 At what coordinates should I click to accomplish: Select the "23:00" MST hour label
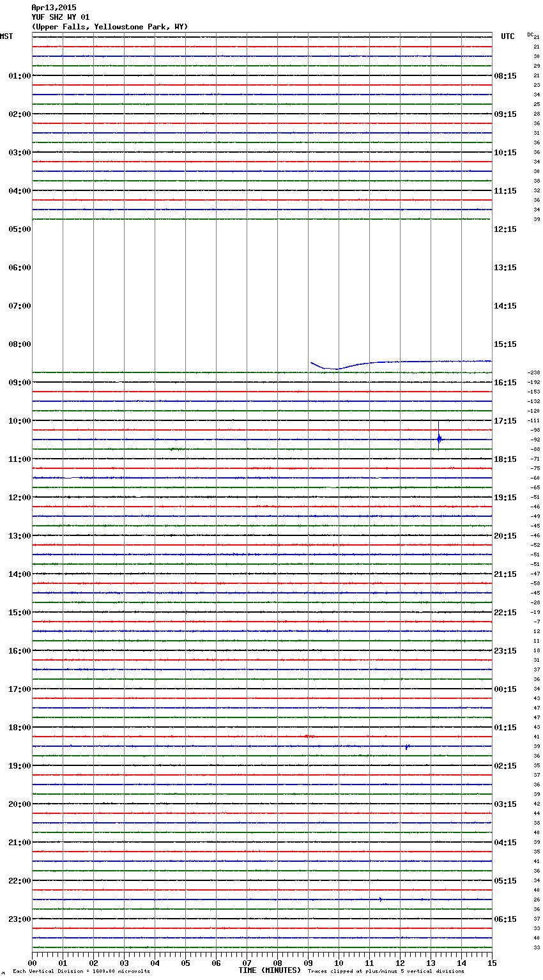click(x=20, y=919)
